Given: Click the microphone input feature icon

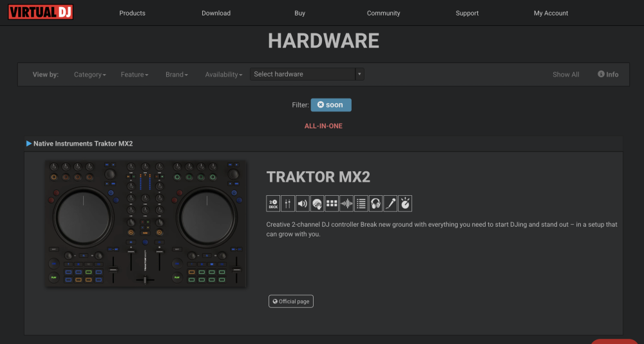Looking at the screenshot, I should (x=390, y=204).
